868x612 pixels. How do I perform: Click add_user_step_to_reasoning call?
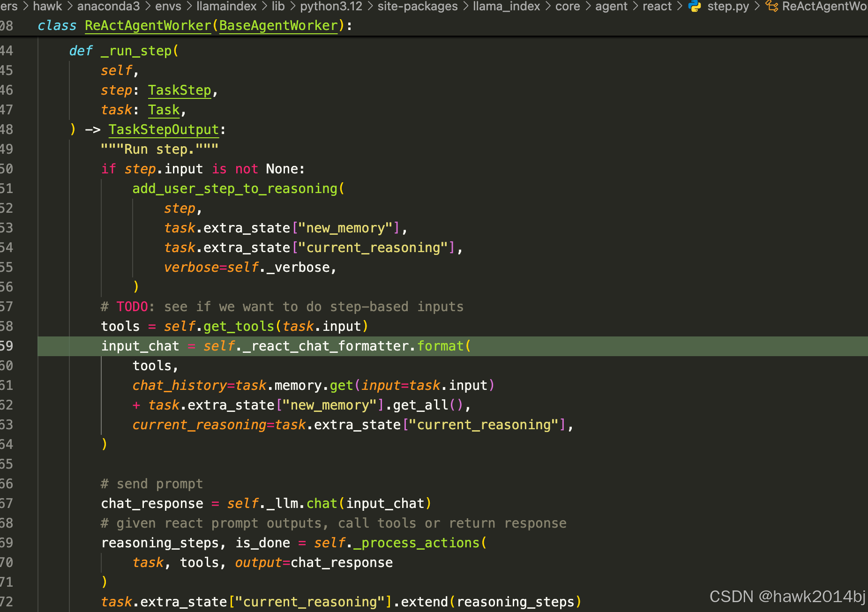click(235, 188)
